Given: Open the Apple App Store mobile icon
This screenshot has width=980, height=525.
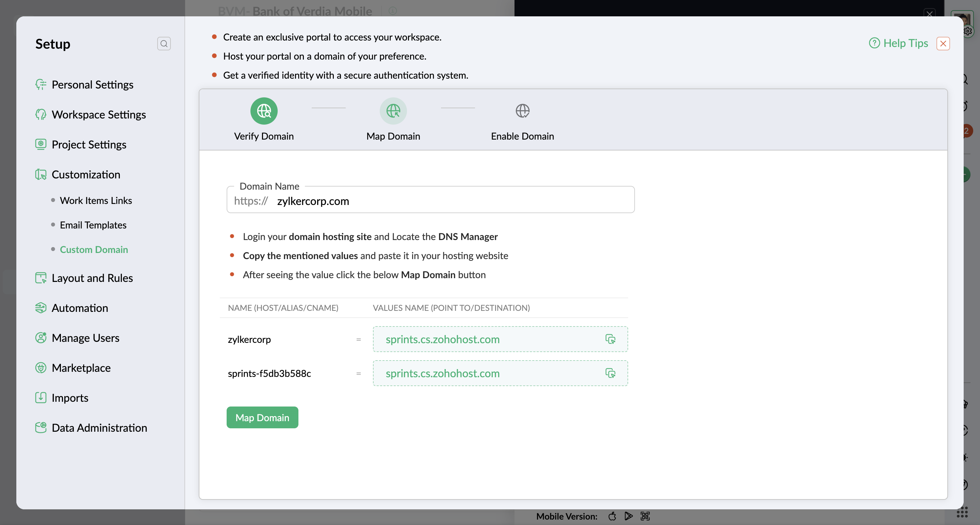Looking at the screenshot, I should click(612, 516).
